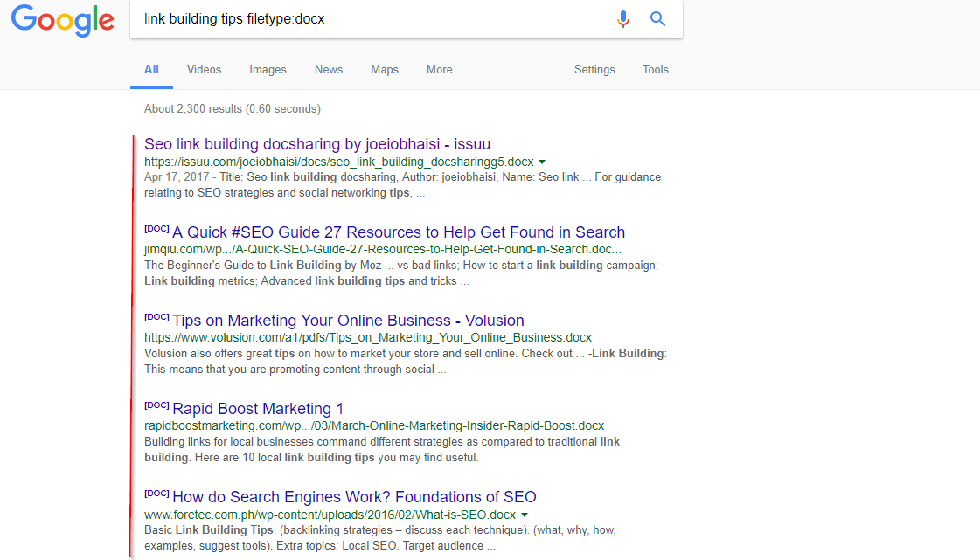Click the blue search magnifier icon
The image size is (980, 560).
(x=657, y=18)
